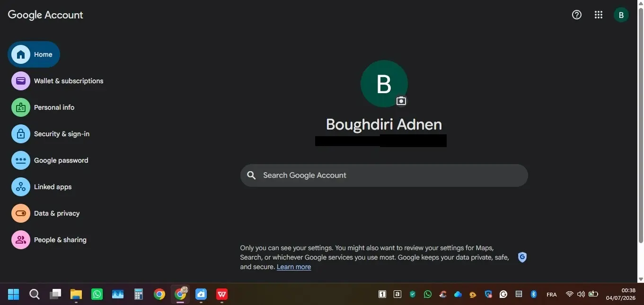This screenshot has height=305, width=644.
Task: Click the Google Account logo
Action: click(45, 15)
